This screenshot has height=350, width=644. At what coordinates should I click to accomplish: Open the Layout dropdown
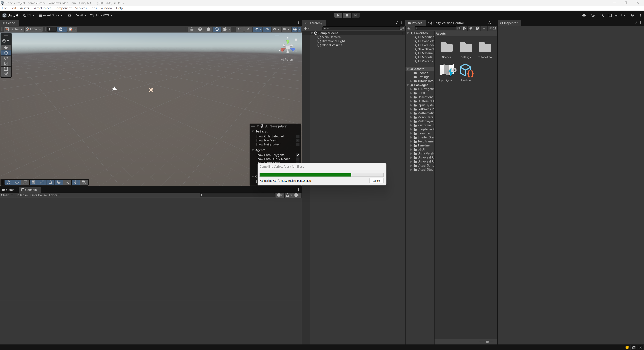click(617, 15)
